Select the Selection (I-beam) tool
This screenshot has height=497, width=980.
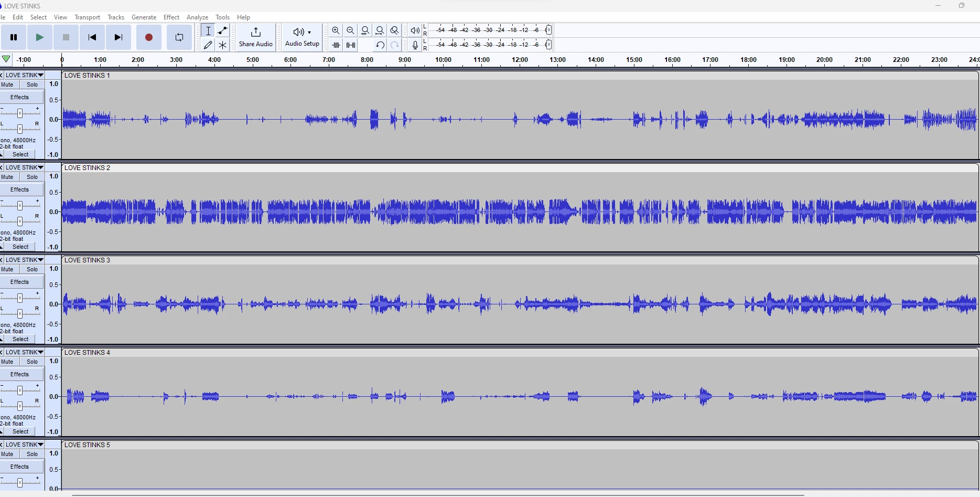point(208,30)
